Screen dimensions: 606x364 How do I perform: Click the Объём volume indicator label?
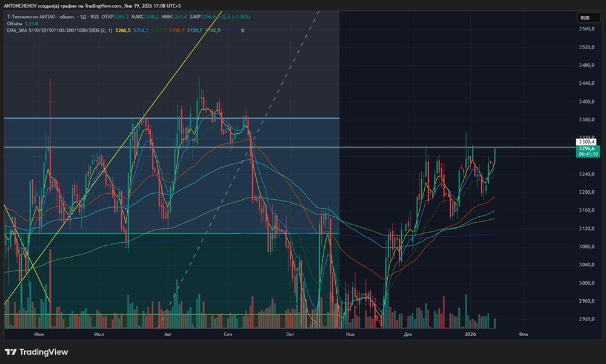[x=15, y=24]
